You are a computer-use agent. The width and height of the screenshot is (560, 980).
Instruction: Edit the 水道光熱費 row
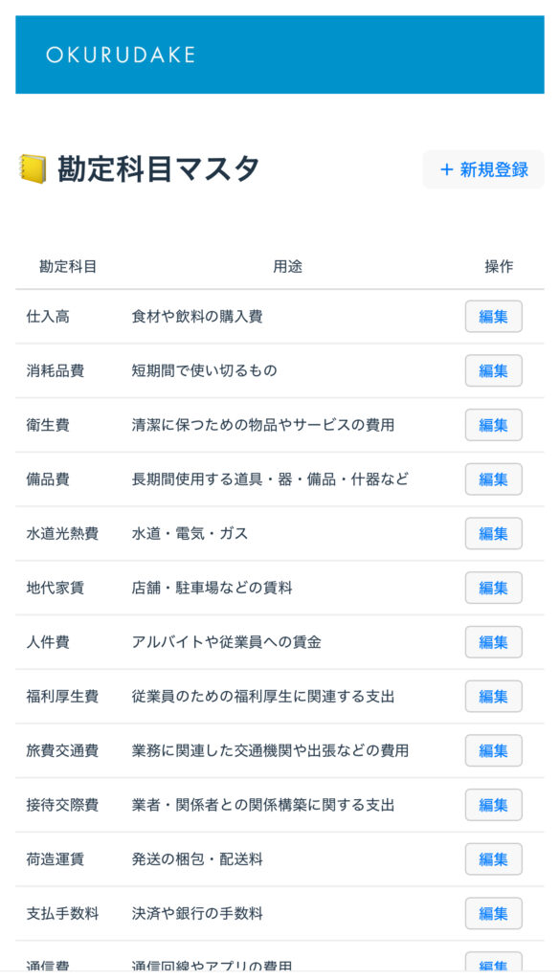click(x=493, y=534)
